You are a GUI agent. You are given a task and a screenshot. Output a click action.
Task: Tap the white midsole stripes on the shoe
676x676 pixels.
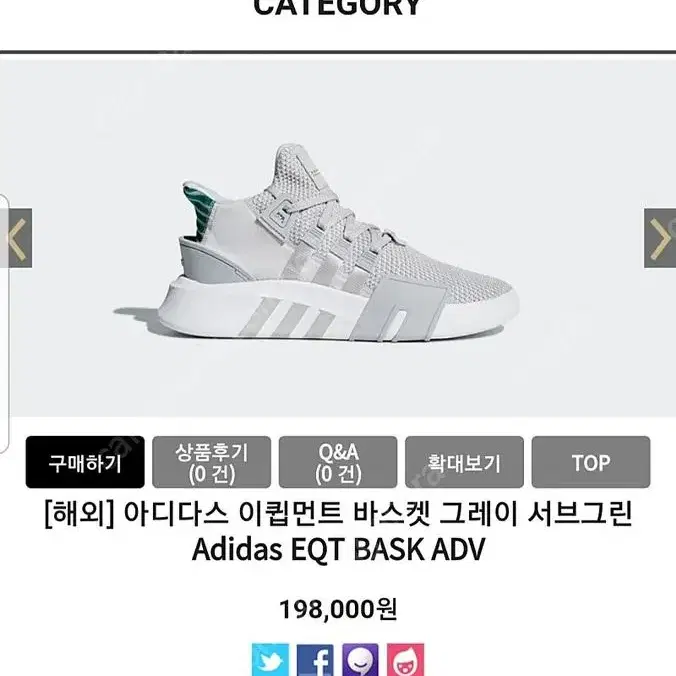point(288,317)
